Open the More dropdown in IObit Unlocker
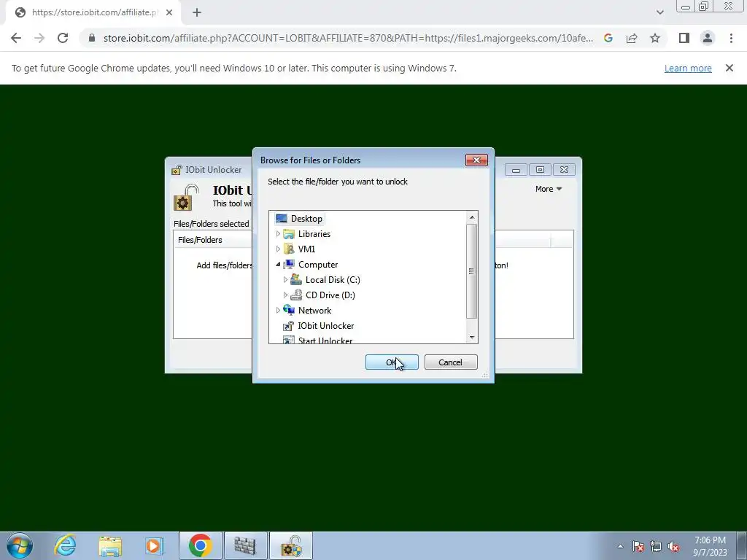Screen dimensions: 747x560 tap(549, 189)
